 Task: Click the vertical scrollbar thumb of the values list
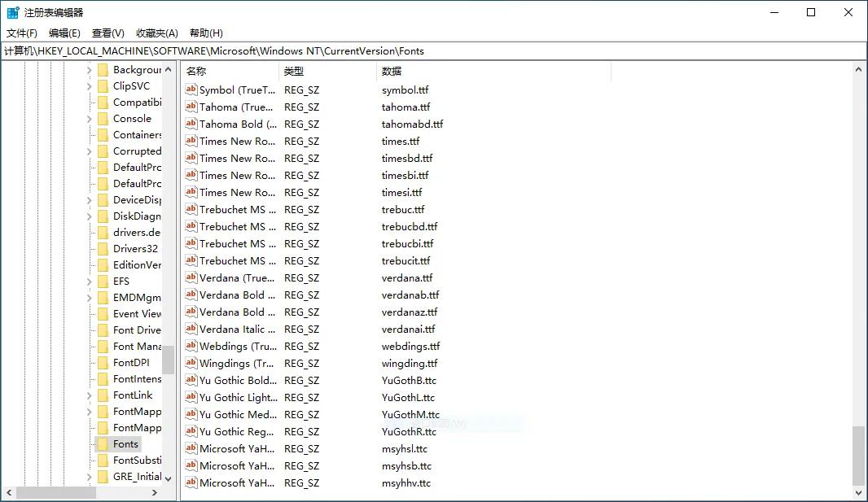point(859,456)
